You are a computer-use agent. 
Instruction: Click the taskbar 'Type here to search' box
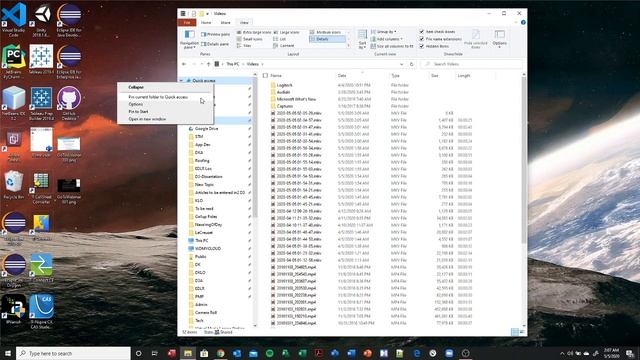[73, 353]
